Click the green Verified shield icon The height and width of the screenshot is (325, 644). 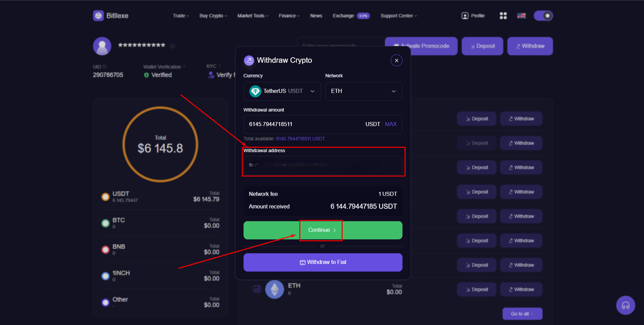pos(146,75)
